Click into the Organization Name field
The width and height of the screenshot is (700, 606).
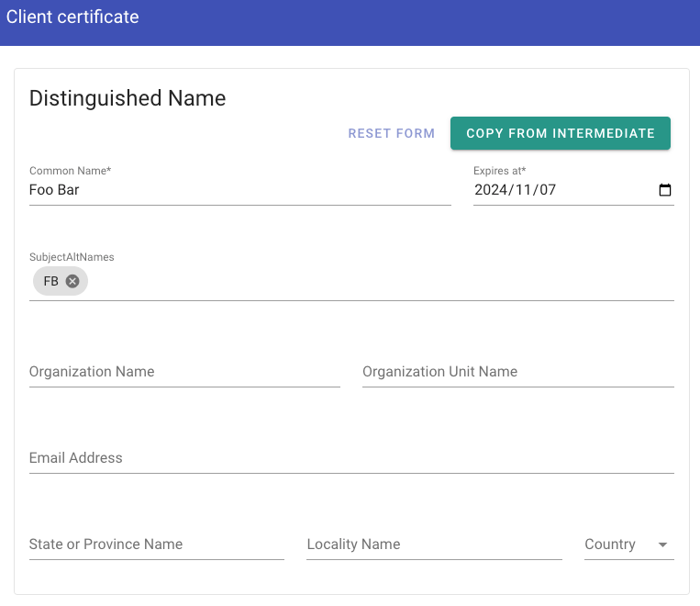184,372
